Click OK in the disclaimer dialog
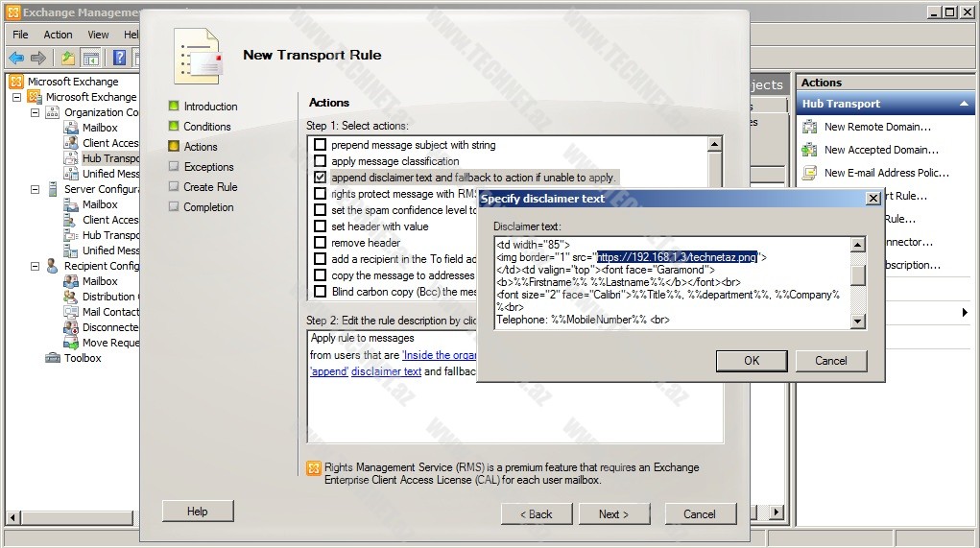Viewport: 980px width, 548px height. click(x=752, y=361)
